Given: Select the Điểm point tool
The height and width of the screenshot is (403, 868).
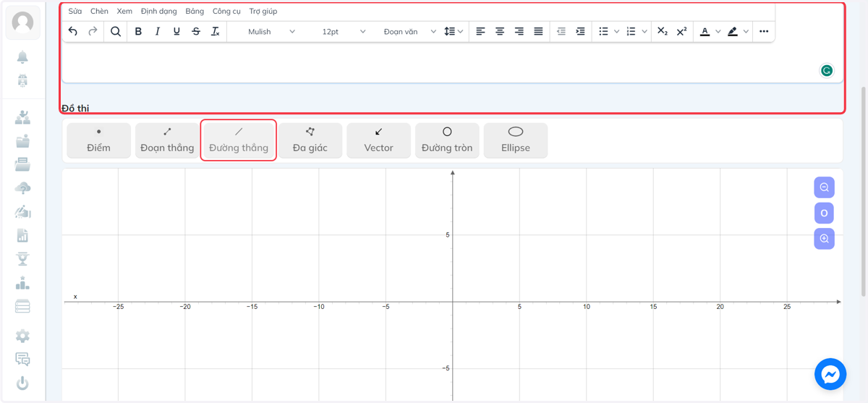Looking at the screenshot, I should 99,140.
